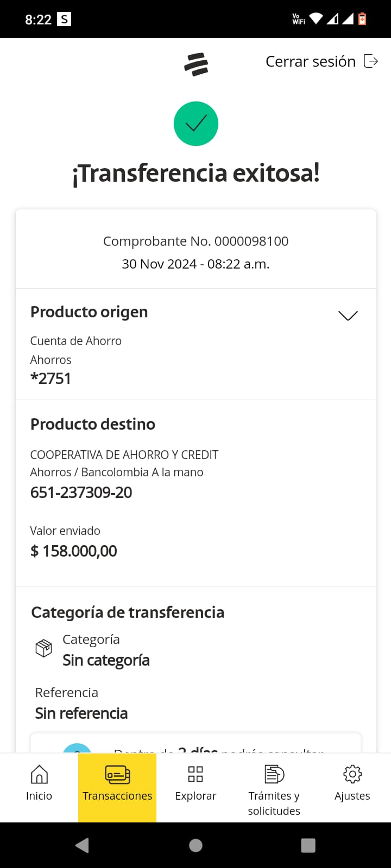Open the Explorar grid icon

coord(195,774)
